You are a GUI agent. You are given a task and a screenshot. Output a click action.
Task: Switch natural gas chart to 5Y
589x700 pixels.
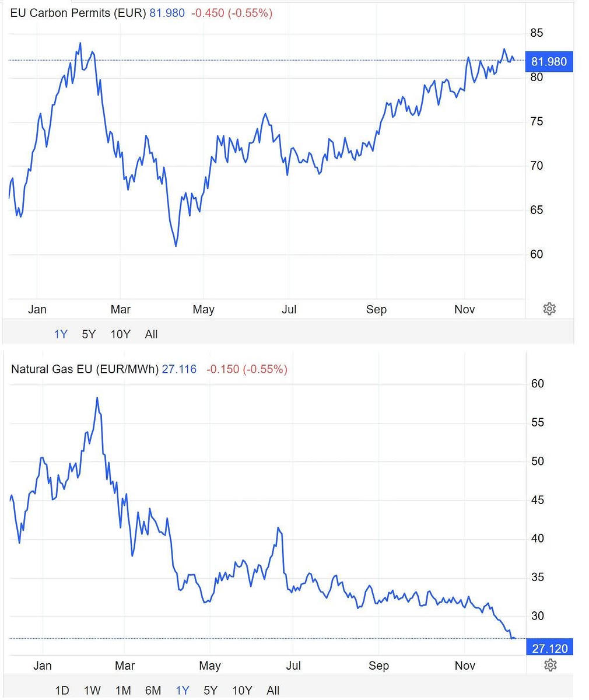[211, 691]
